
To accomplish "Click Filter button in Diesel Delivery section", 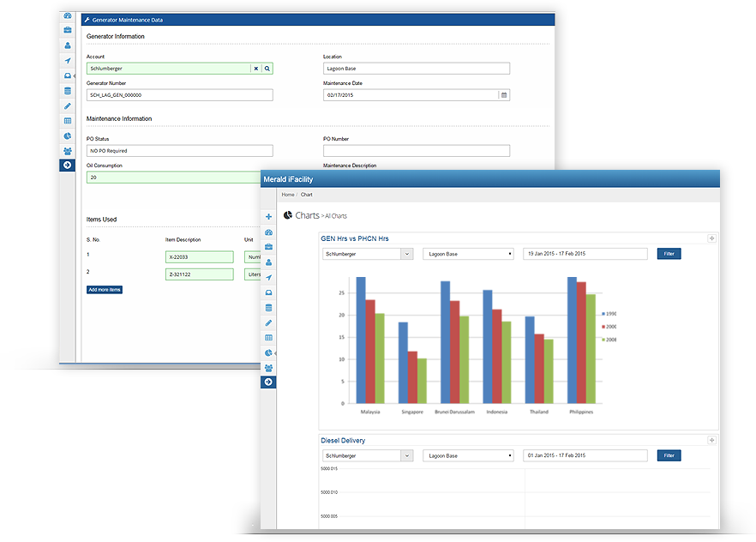I will pyautogui.click(x=669, y=455).
